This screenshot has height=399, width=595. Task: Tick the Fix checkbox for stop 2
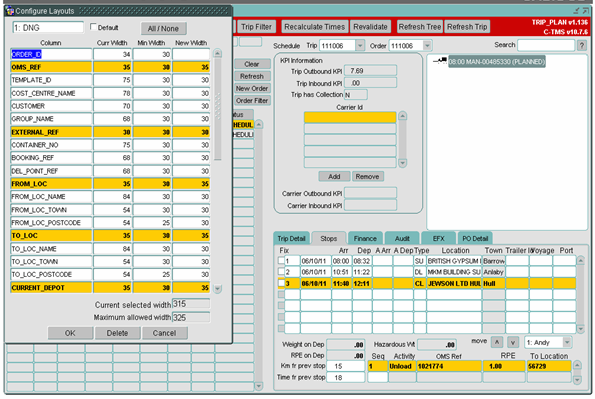(x=281, y=272)
